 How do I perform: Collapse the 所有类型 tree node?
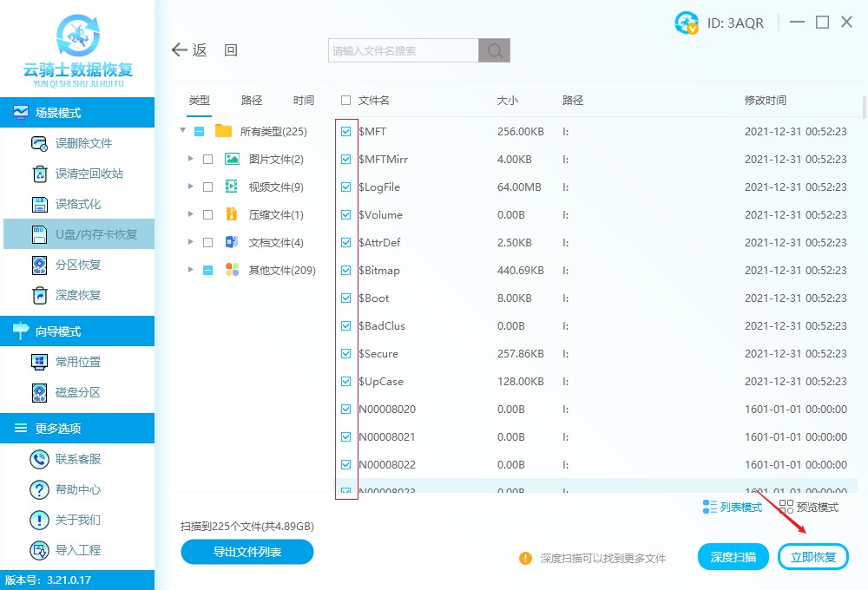[x=182, y=131]
